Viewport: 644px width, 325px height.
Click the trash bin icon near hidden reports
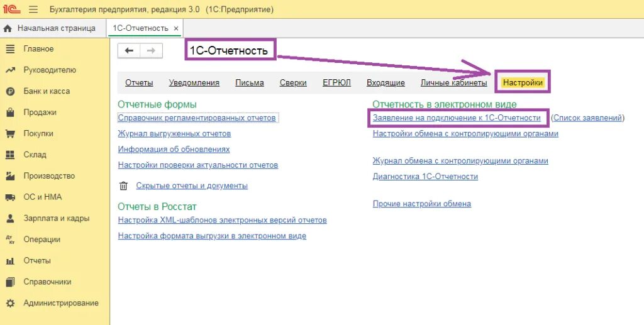click(123, 186)
